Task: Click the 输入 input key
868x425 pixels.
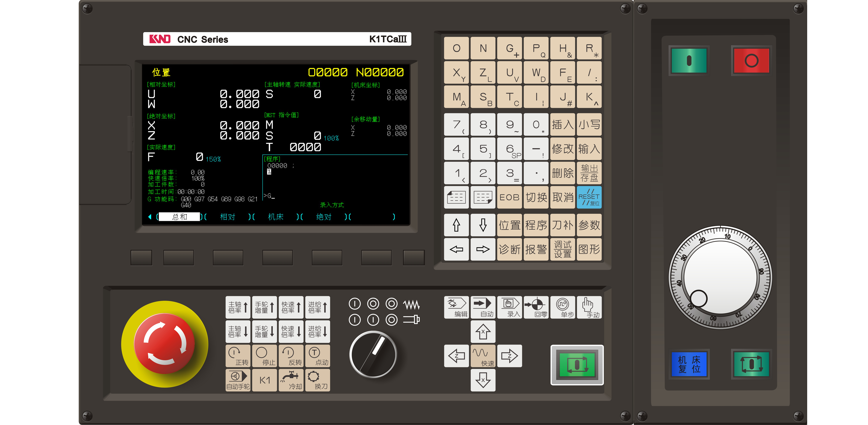Action: click(x=589, y=149)
